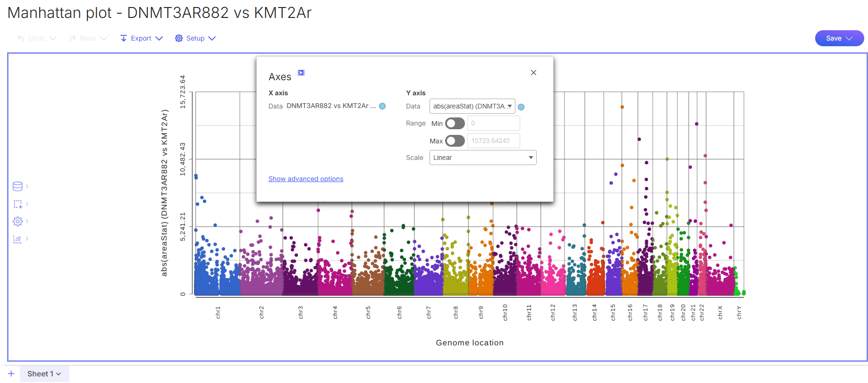Add a new sheet with plus icon

tap(11, 374)
